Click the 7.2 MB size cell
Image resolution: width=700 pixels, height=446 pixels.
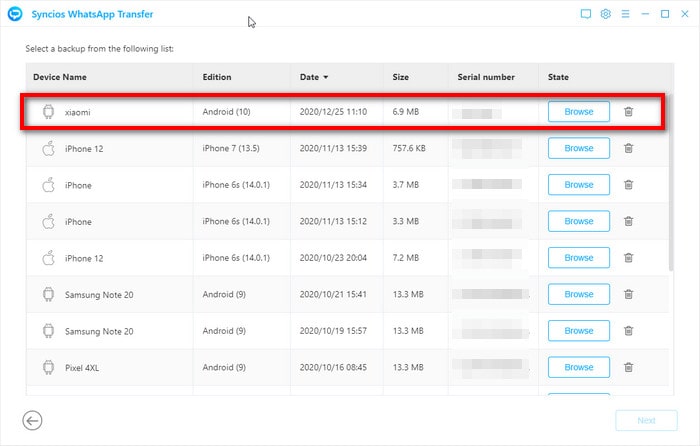406,258
